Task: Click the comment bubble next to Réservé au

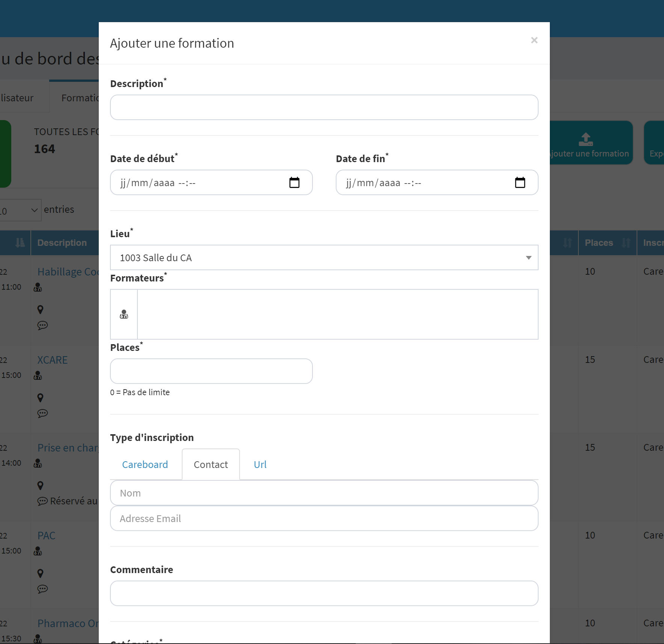Action: tap(42, 501)
